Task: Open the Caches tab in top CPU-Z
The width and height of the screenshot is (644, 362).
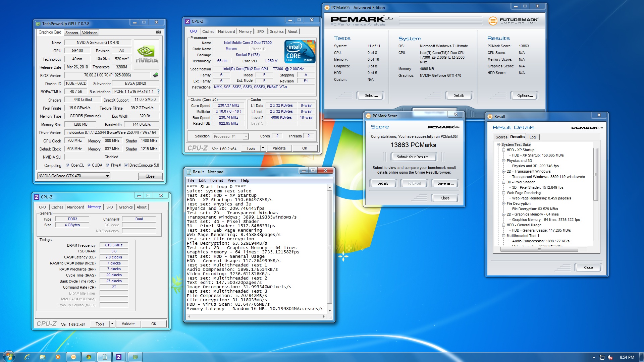Action: coord(208,32)
